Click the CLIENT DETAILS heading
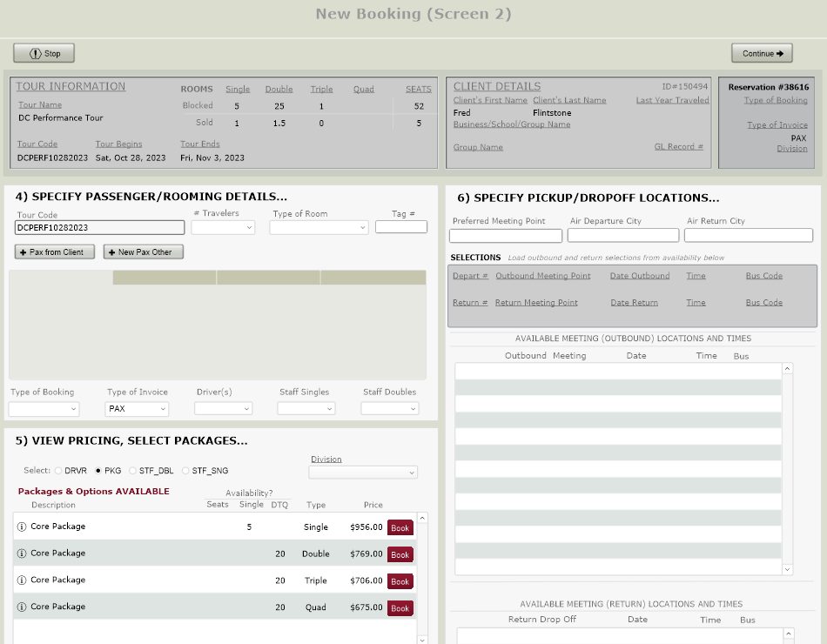 (497, 86)
